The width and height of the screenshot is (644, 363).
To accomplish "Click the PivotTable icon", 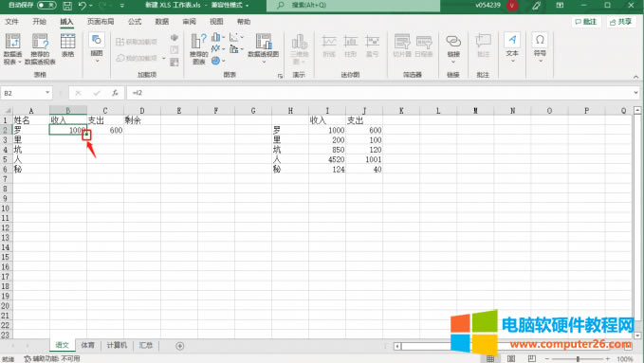I will pyautogui.click(x=12, y=41).
